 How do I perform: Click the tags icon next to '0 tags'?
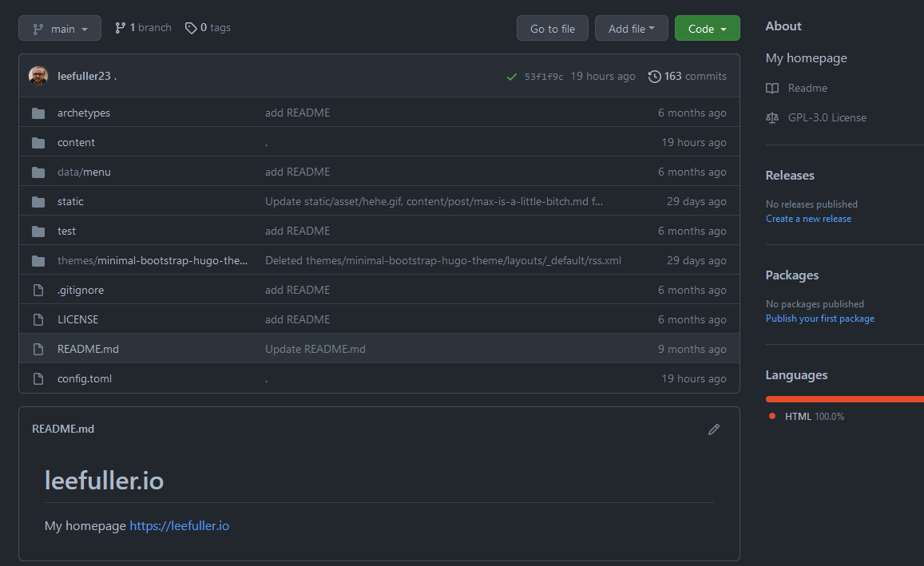190,27
